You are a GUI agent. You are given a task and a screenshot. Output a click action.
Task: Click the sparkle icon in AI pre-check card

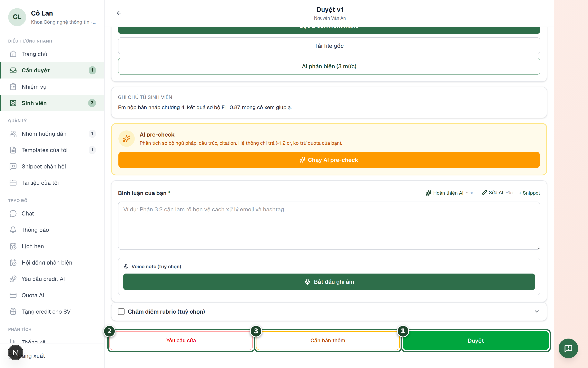coord(127,139)
